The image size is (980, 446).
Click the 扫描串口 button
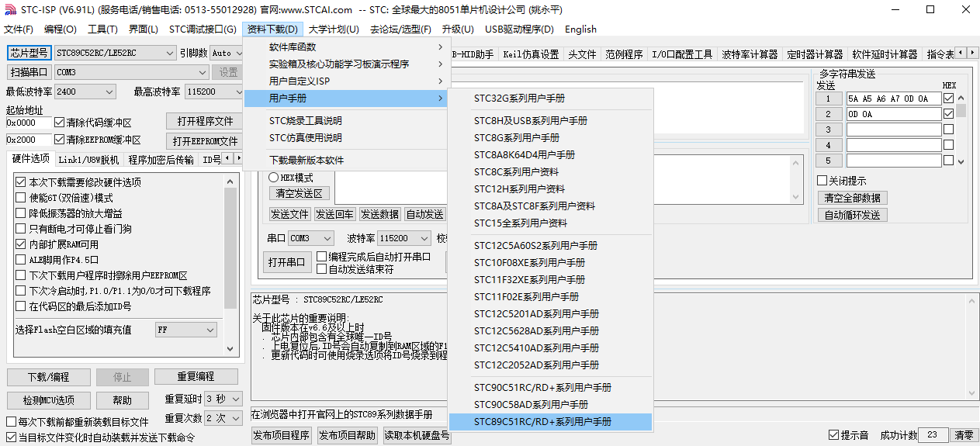tap(29, 72)
